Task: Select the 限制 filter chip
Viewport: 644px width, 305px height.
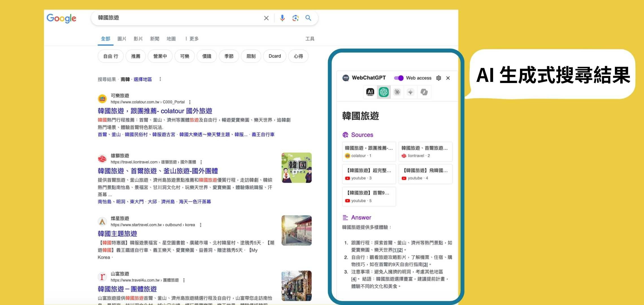Action: click(251, 56)
